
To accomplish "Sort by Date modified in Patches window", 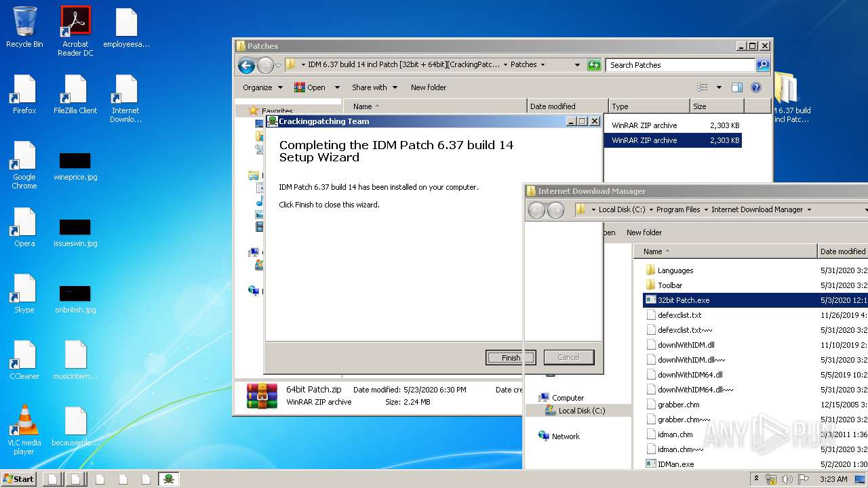I will [x=567, y=106].
